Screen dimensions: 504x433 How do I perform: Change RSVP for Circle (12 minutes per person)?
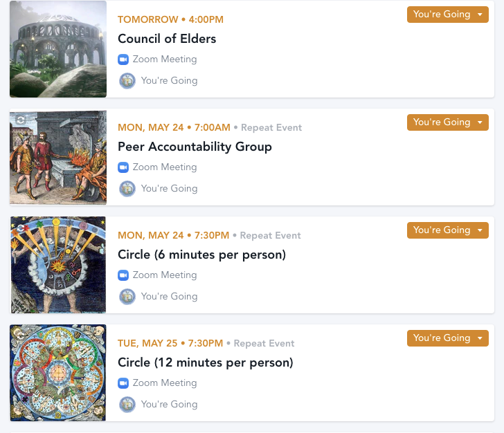[447, 338]
